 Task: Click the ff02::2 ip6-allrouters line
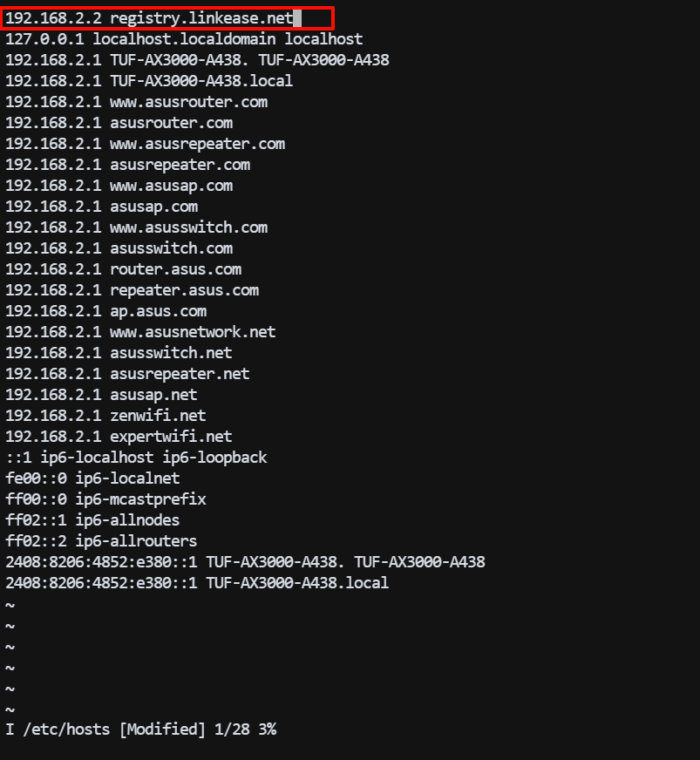point(101,541)
